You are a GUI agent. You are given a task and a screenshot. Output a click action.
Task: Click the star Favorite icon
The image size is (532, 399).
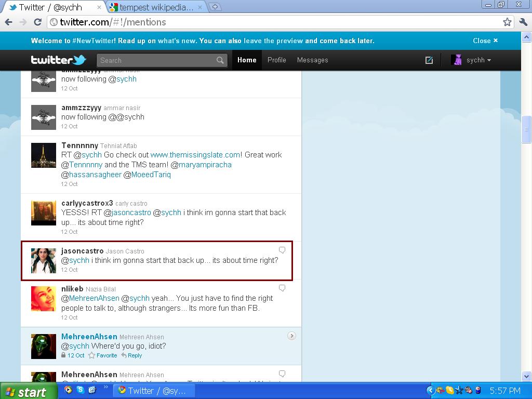click(x=91, y=355)
